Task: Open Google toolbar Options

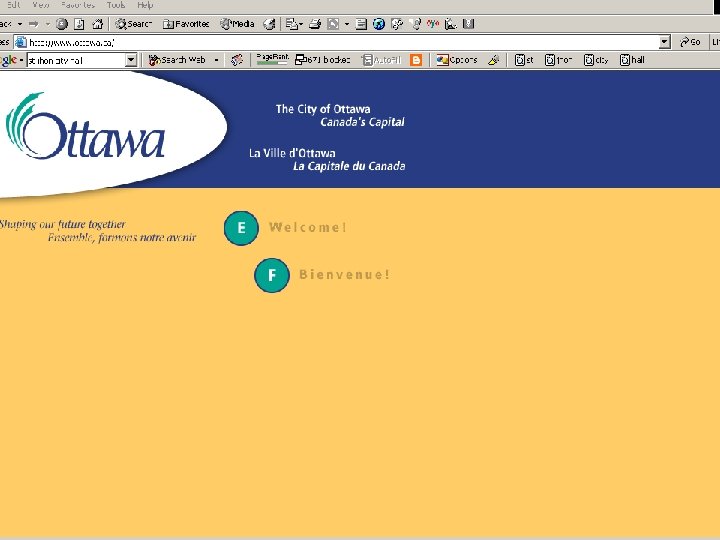Action: pos(457,60)
